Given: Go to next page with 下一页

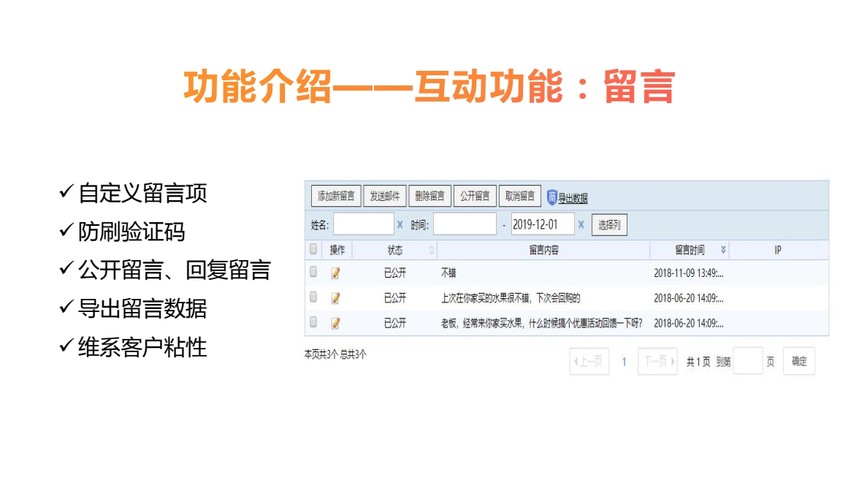Looking at the screenshot, I should [x=657, y=362].
